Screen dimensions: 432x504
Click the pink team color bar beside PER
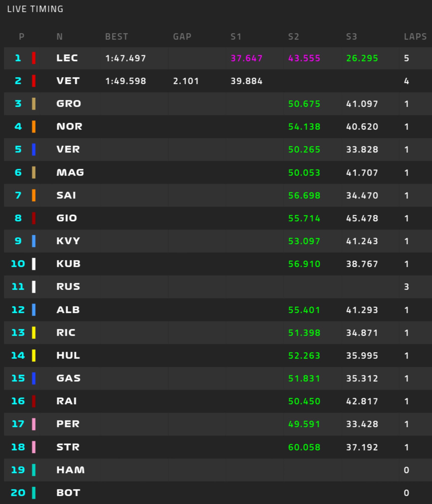tap(34, 424)
